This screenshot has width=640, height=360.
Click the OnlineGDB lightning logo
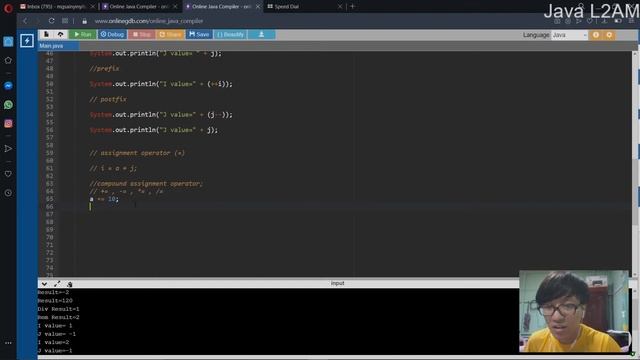tap(27, 41)
